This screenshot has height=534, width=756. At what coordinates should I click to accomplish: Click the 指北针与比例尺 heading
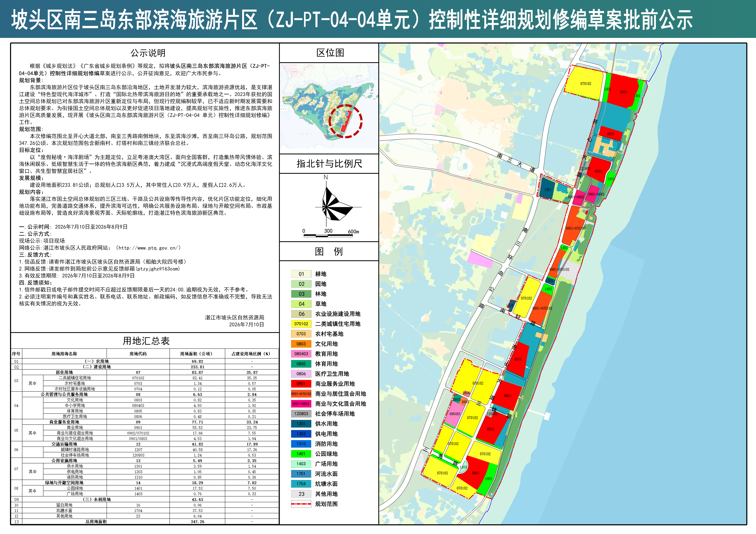tap(329, 164)
